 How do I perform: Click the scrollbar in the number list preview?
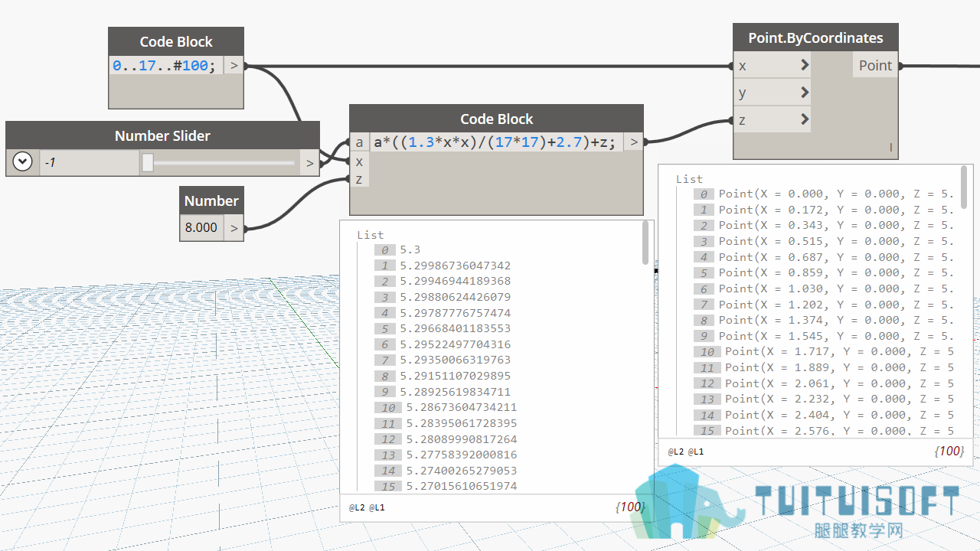(x=645, y=243)
